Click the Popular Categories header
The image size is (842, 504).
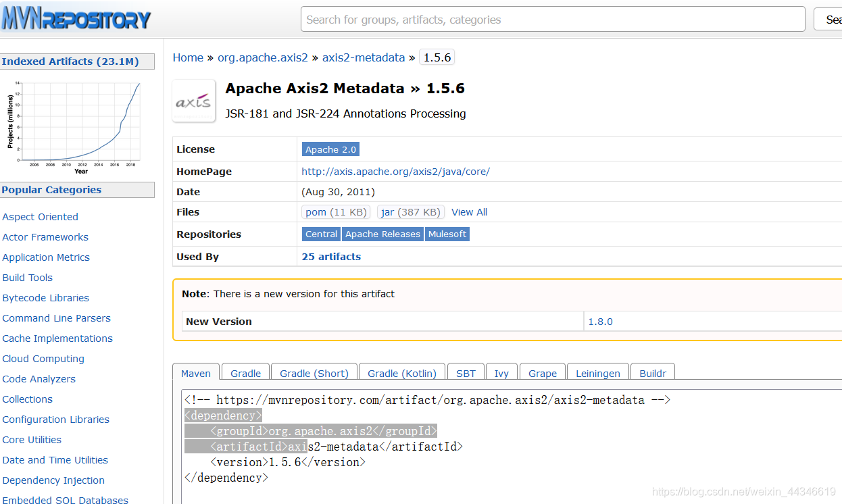[x=77, y=190]
